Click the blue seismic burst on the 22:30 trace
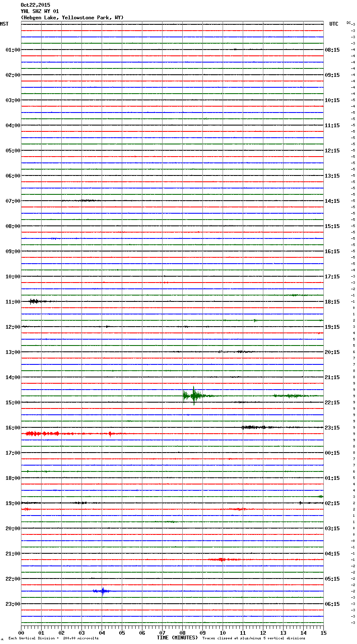The image size is (357, 644). coord(102,591)
